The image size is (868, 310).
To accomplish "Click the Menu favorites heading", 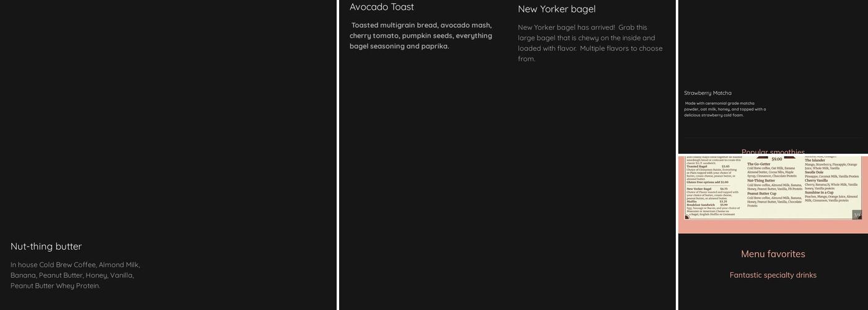I will click(773, 254).
